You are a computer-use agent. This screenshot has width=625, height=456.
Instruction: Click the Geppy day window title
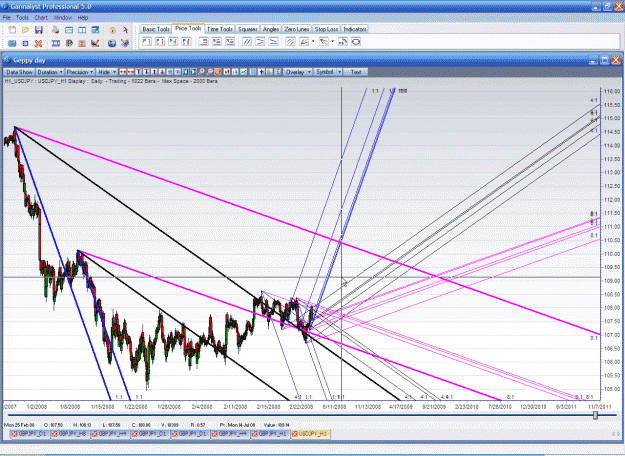(29, 60)
